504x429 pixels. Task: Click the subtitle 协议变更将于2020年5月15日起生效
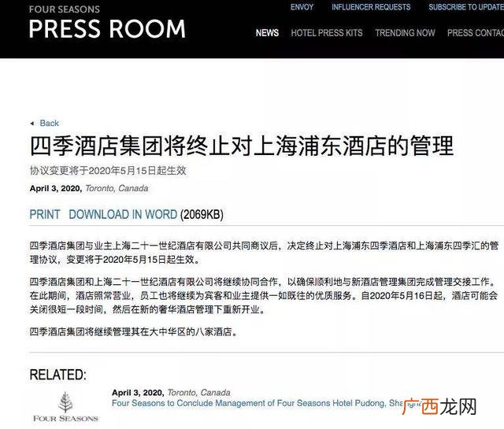(108, 171)
